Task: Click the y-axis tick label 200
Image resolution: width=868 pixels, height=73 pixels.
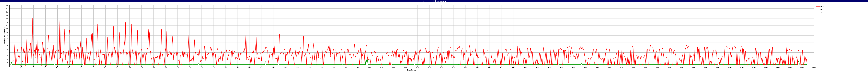Action: (x=7, y=32)
